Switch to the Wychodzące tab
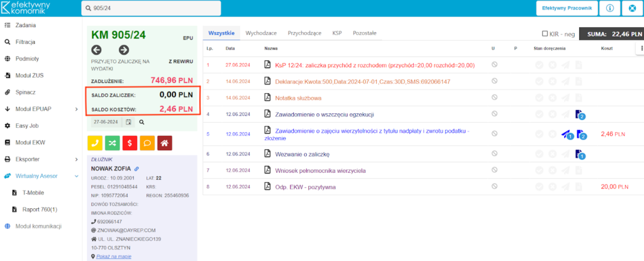This screenshot has width=644, height=261. pos(261,33)
